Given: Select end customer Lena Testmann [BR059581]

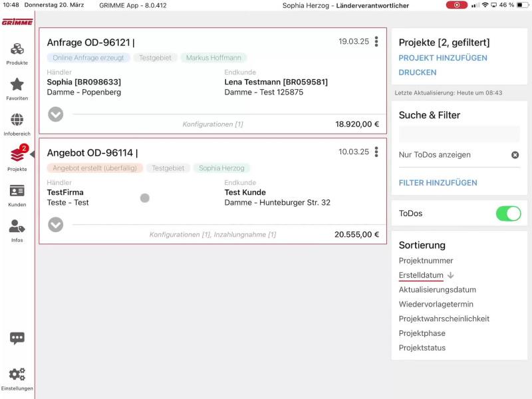Looking at the screenshot, I should (x=276, y=82).
